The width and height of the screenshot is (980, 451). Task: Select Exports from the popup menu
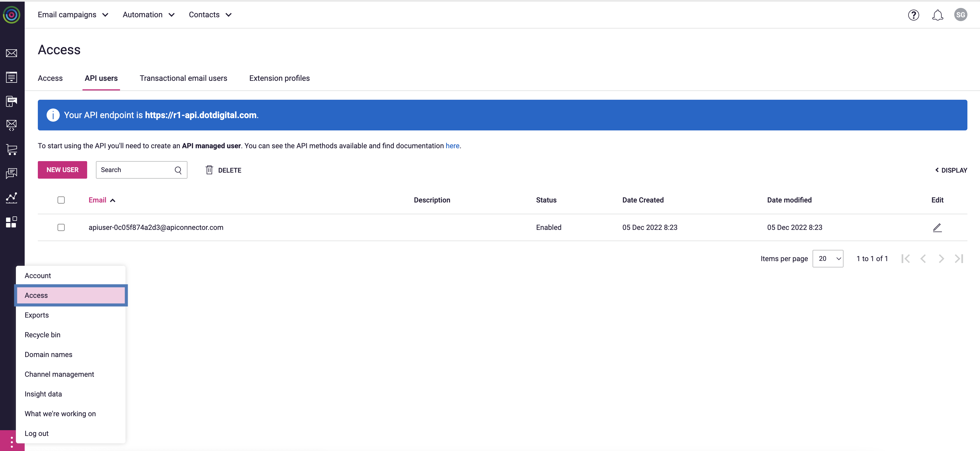(x=36, y=315)
